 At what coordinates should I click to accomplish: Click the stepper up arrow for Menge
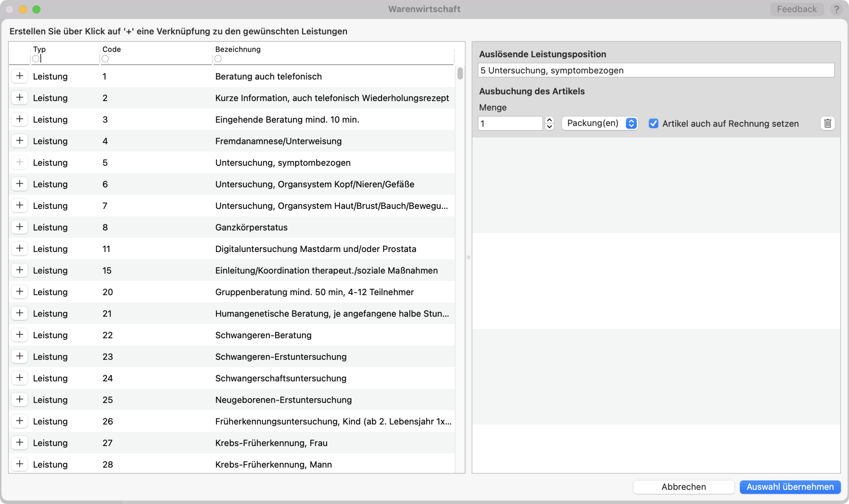(x=549, y=120)
